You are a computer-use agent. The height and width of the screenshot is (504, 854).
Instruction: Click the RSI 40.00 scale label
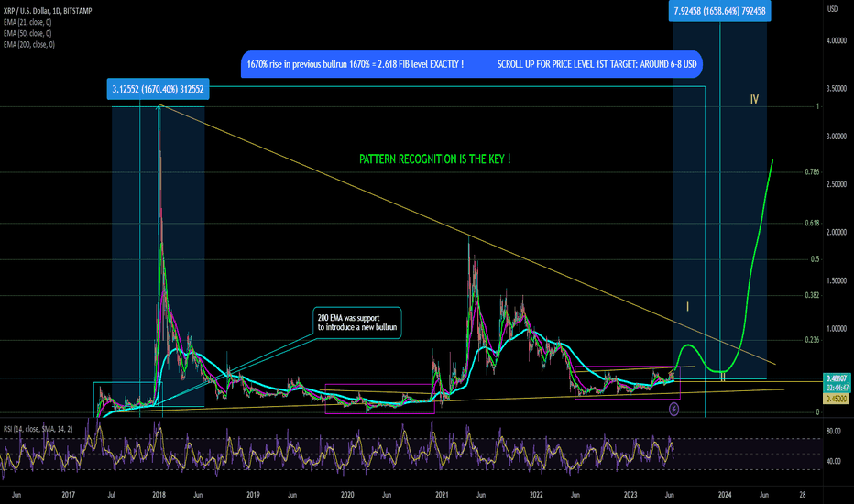tap(833, 461)
